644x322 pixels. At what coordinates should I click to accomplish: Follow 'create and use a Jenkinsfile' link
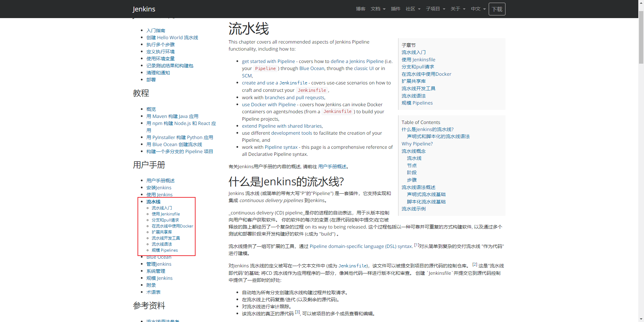[275, 83]
